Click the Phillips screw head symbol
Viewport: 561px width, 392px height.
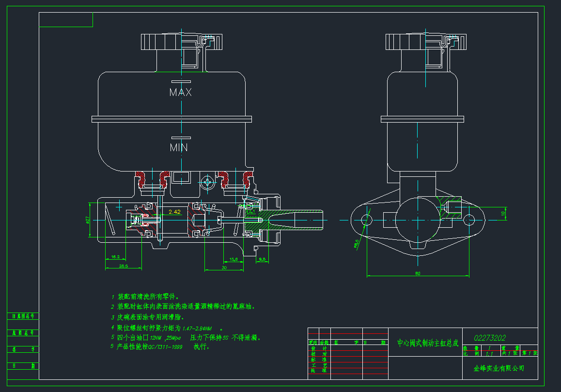pos(209,183)
